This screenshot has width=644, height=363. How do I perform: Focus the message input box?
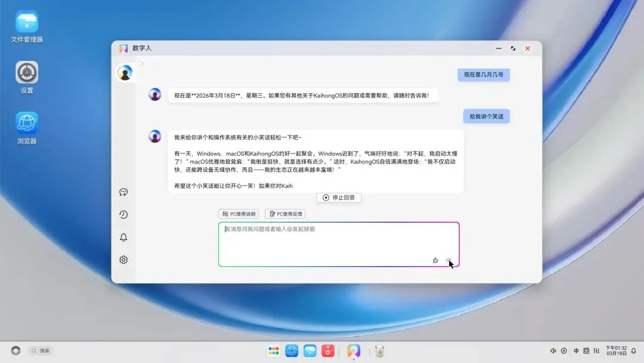339,244
